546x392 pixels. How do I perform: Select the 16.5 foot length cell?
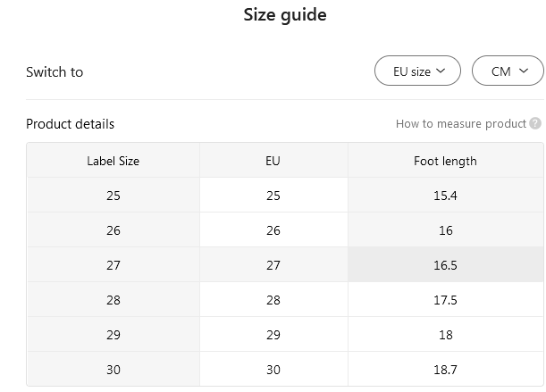click(445, 265)
